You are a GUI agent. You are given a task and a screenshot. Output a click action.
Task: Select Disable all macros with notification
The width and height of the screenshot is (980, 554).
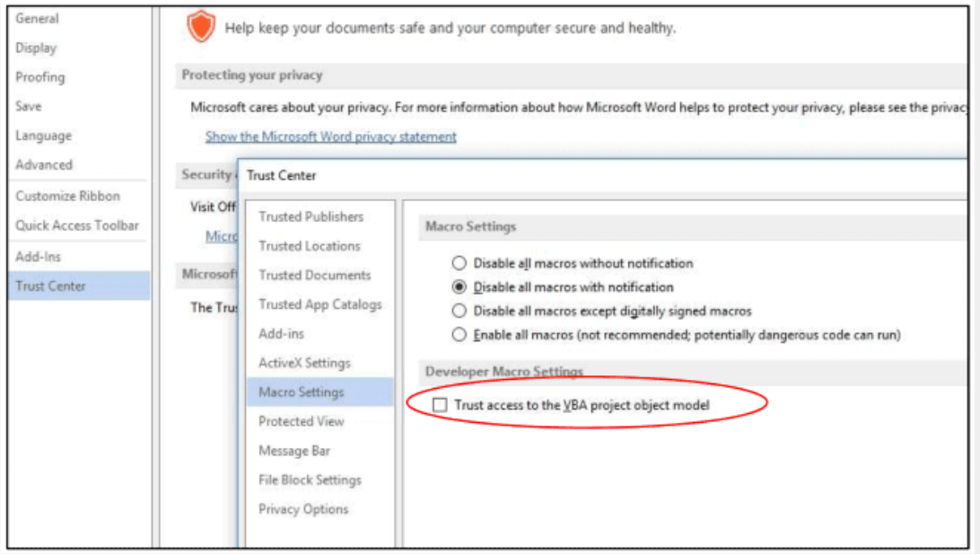459,287
